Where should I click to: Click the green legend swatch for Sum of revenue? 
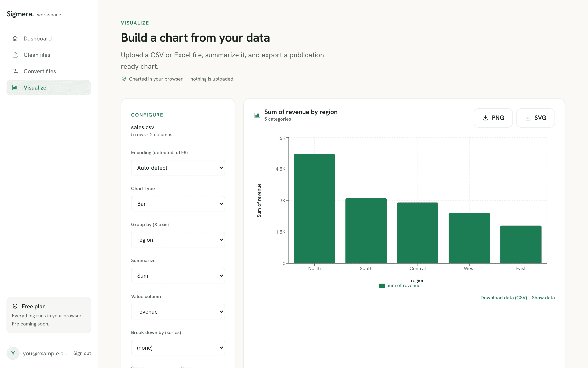pos(382,286)
